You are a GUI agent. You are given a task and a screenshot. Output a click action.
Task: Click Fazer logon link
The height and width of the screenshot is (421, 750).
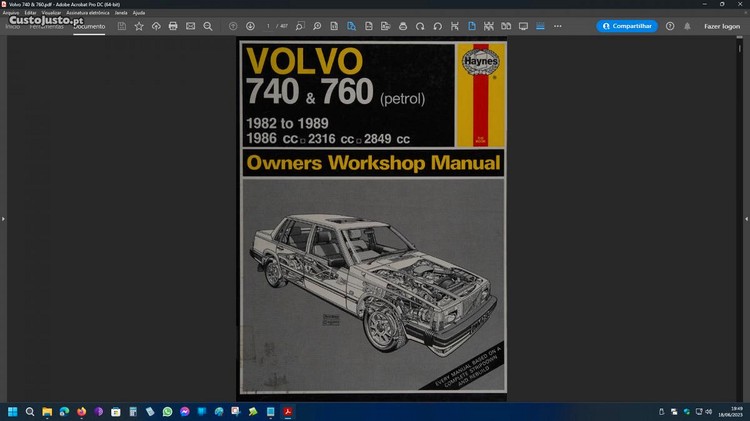(722, 26)
